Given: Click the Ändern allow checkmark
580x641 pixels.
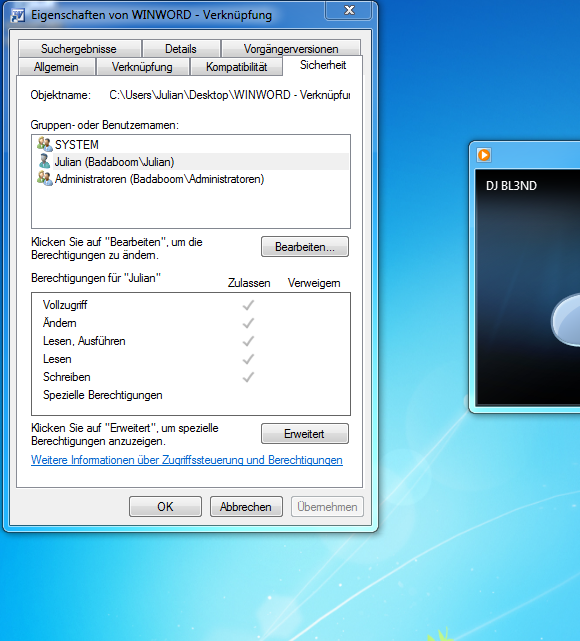Looking at the screenshot, I should pyautogui.click(x=248, y=323).
